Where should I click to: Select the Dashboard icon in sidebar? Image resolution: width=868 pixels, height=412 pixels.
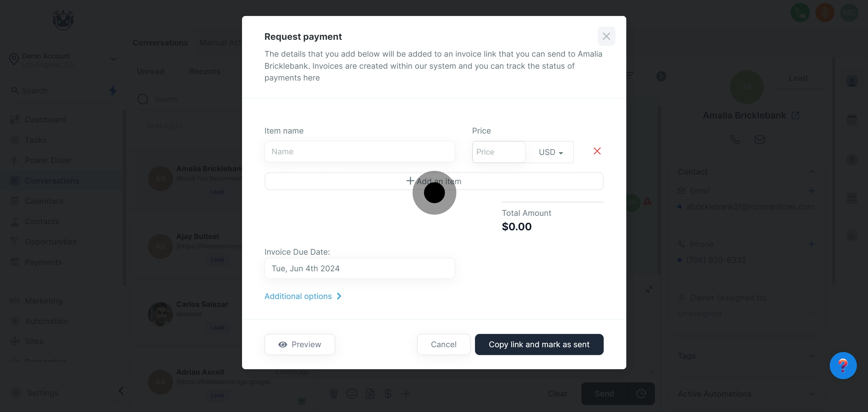tap(15, 119)
